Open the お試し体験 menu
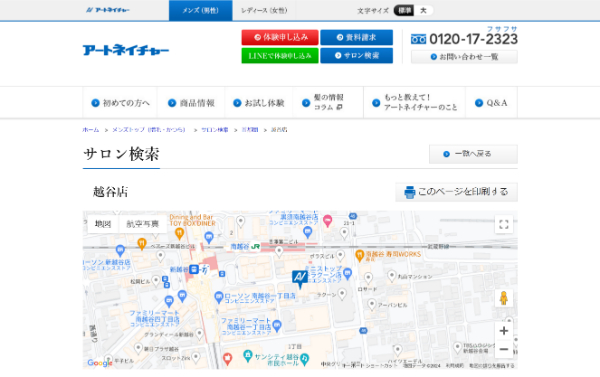600x377 pixels. [259, 103]
